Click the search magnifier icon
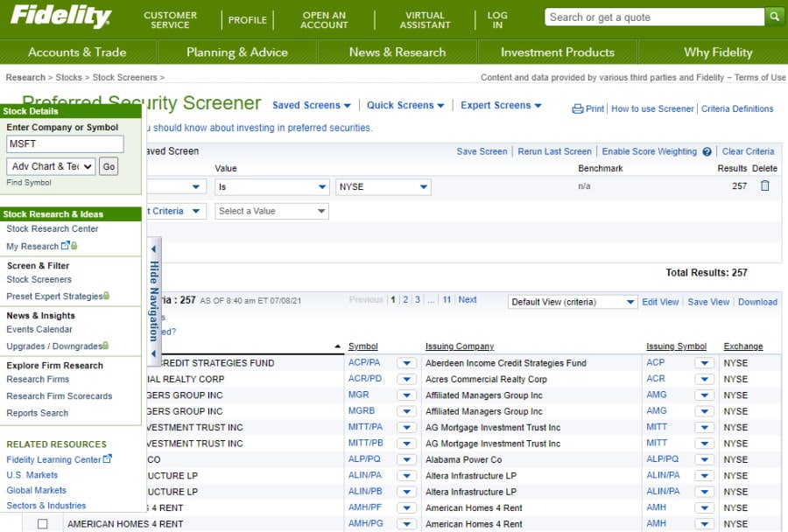Image resolution: width=788 pixels, height=532 pixels. (x=775, y=17)
